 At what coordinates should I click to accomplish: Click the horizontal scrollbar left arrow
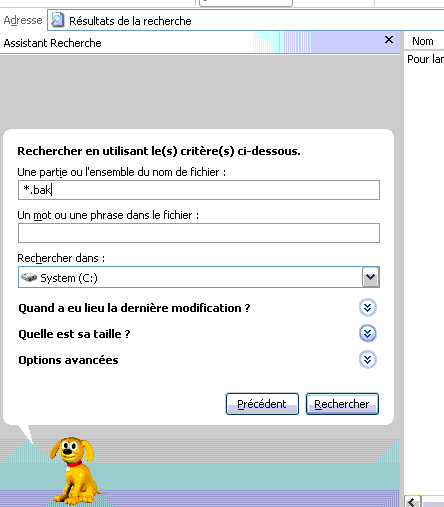coord(413,501)
